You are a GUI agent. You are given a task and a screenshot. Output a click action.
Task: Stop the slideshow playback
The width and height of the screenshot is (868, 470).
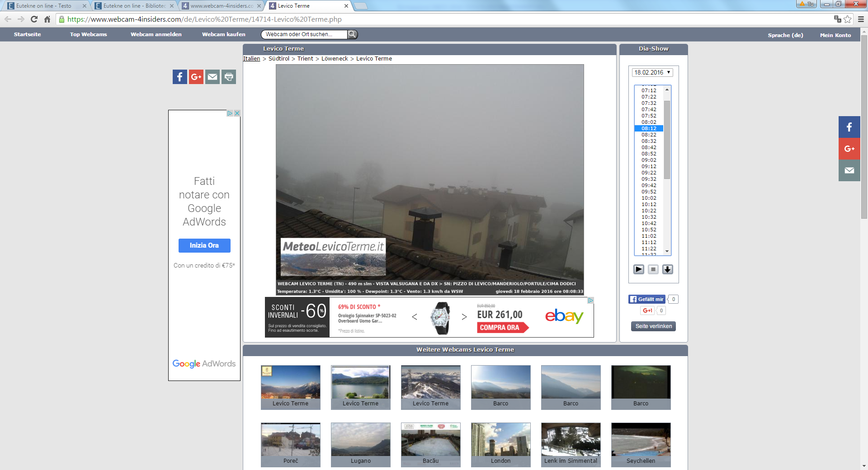(x=653, y=269)
